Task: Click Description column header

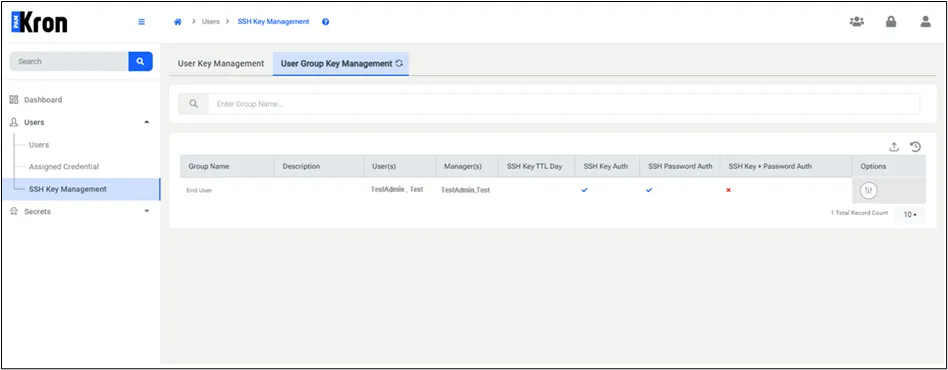Action: click(319, 166)
